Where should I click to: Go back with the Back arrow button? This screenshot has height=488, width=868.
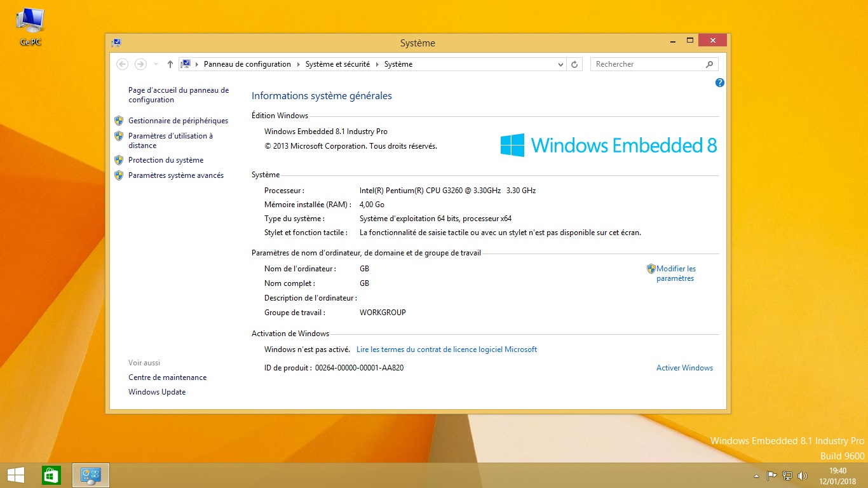coord(123,64)
